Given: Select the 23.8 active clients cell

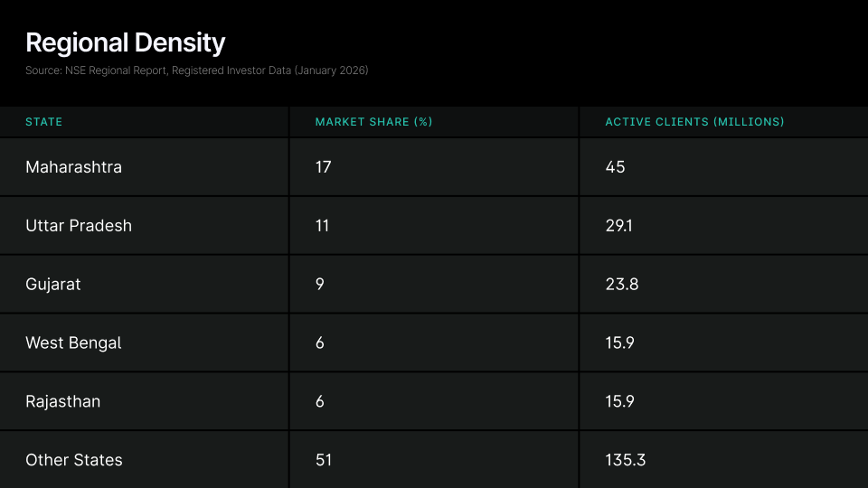Looking at the screenshot, I should tap(622, 285).
